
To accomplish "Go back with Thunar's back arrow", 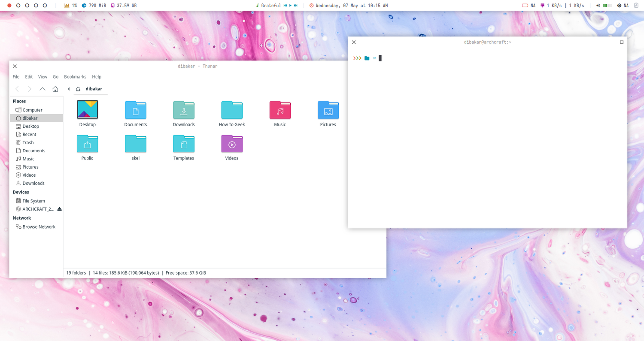I will coord(17,89).
